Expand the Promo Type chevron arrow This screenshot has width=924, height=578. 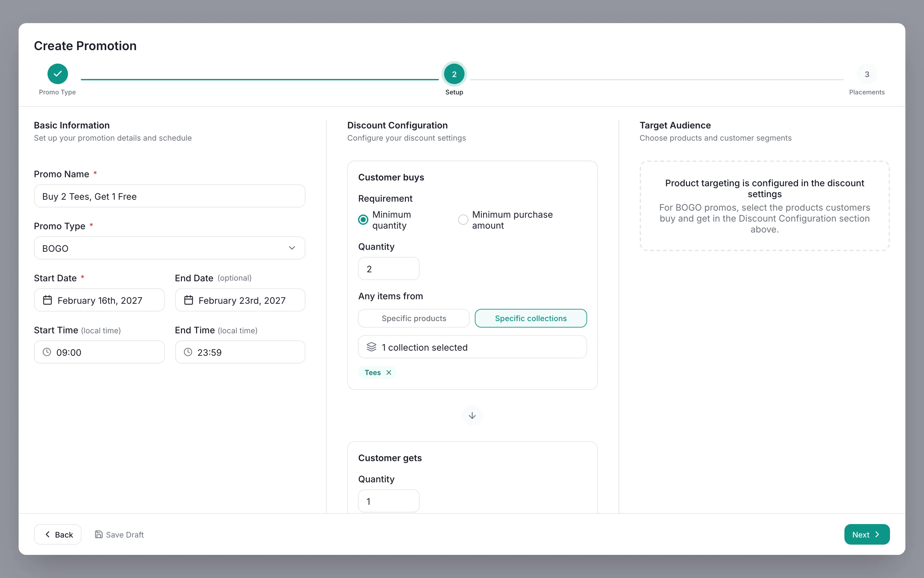click(292, 248)
